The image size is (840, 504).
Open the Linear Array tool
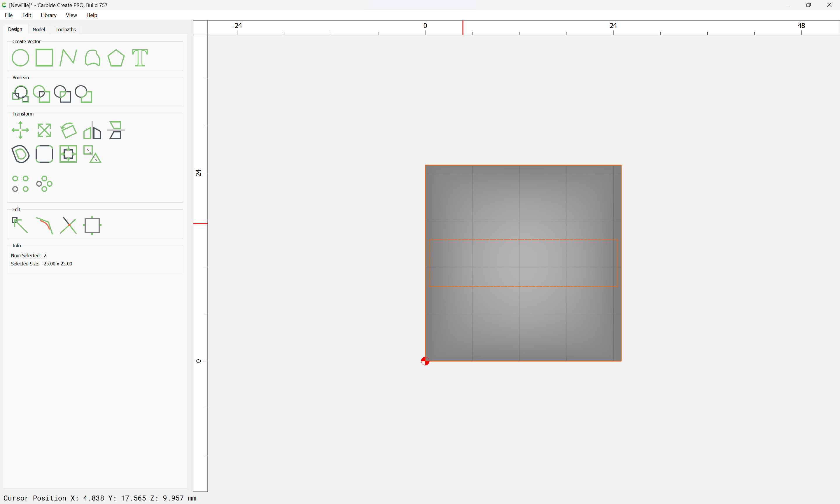coord(20,184)
